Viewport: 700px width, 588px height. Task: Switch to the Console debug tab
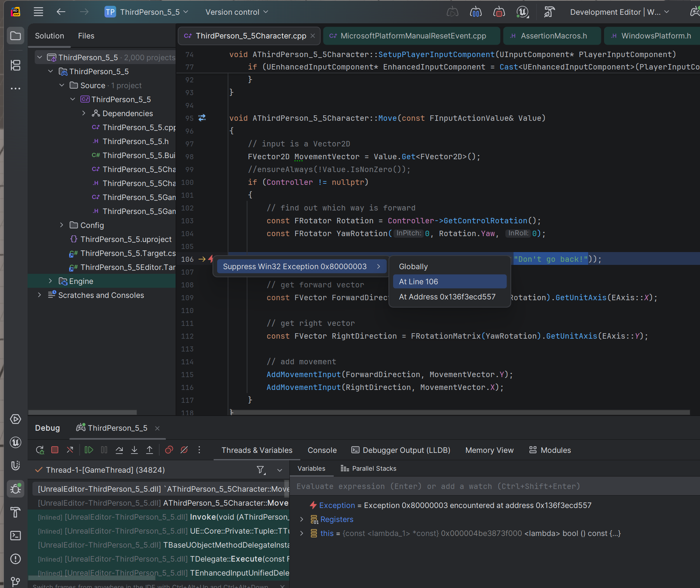point(322,450)
